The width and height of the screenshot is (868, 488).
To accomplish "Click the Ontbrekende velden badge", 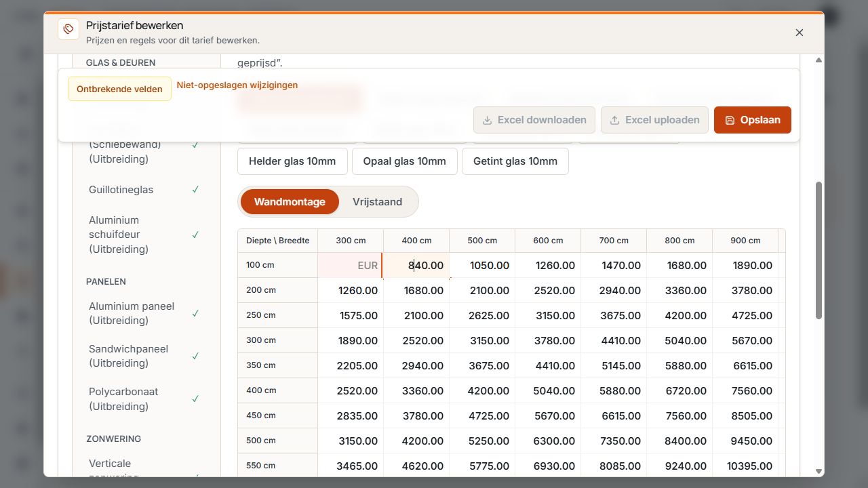I will 119,89.
